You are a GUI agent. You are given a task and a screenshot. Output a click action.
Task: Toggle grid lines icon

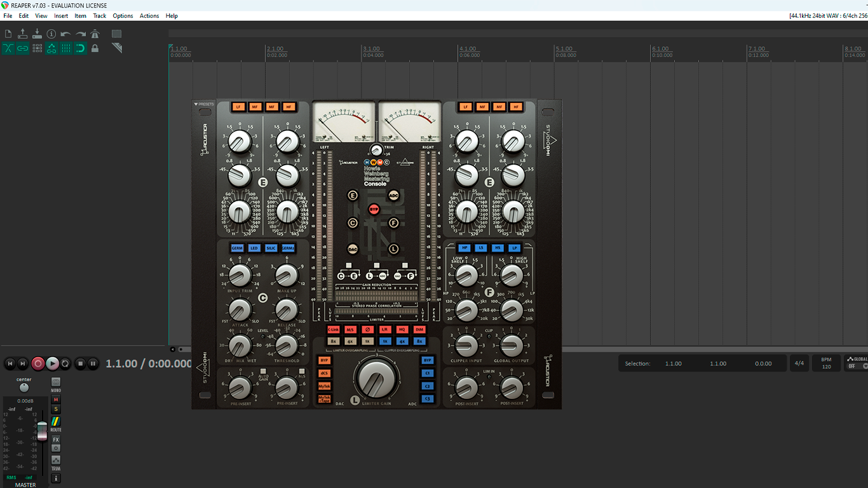pyautogui.click(x=65, y=48)
